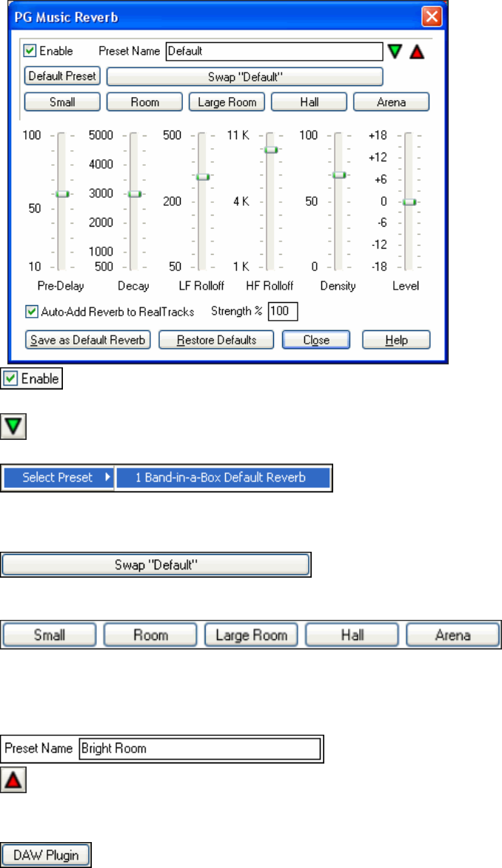Click the Density slider handle
The height and width of the screenshot is (868, 502).
[x=339, y=175]
